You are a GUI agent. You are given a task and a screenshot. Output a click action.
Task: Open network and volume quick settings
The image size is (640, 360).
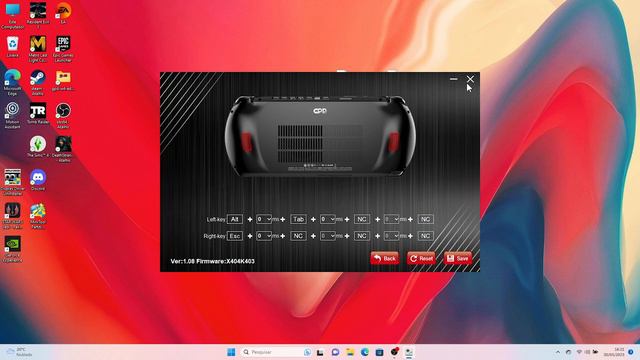click(x=587, y=352)
